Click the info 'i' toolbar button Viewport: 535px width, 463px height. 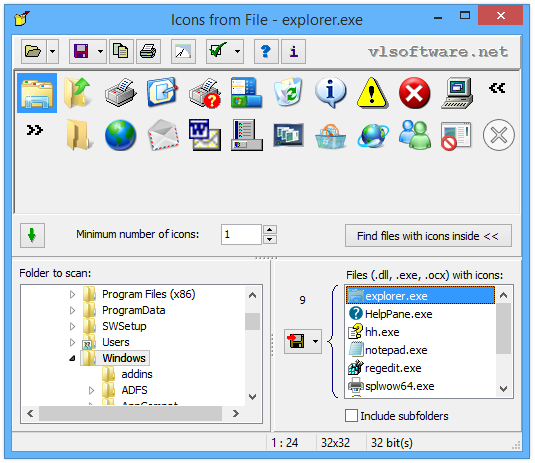tap(293, 52)
